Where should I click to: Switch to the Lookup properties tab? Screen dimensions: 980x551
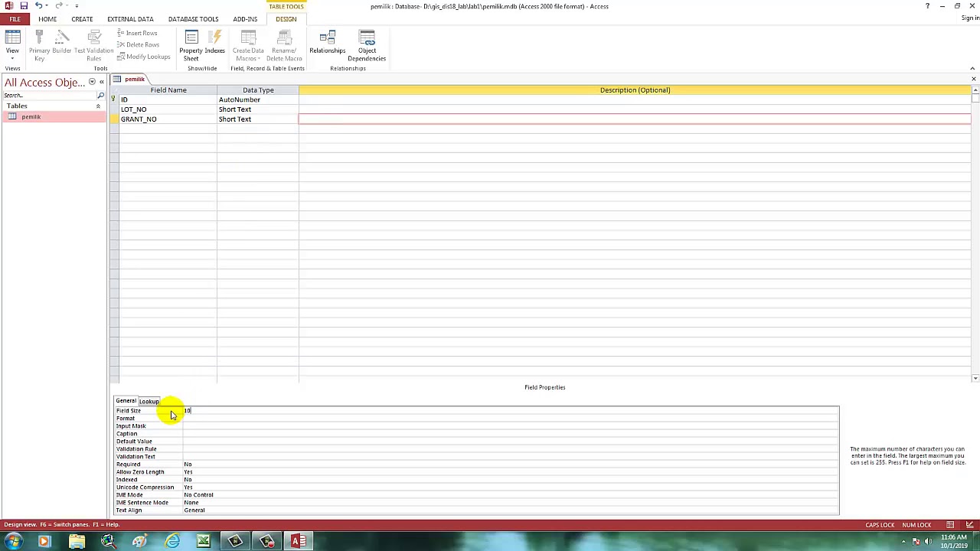(x=149, y=401)
